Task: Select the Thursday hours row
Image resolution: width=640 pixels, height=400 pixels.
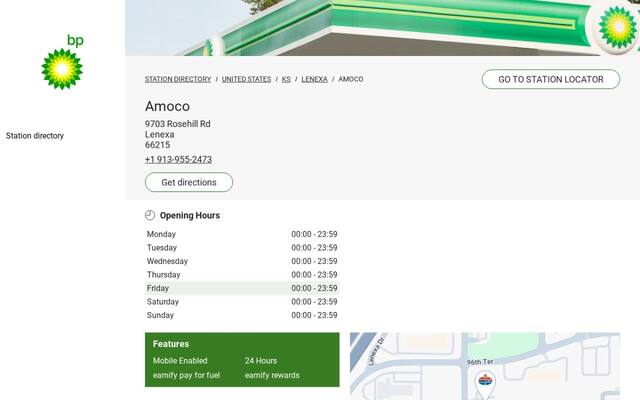Action: click(242, 275)
